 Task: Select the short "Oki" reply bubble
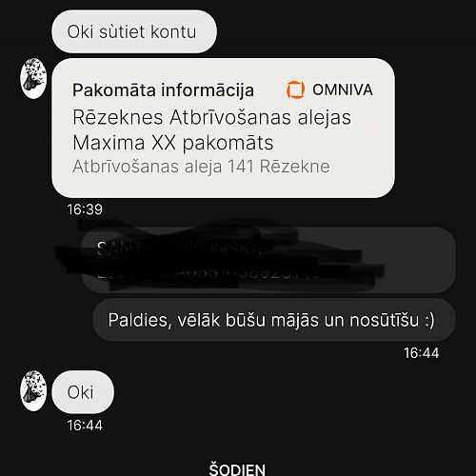click(x=83, y=392)
